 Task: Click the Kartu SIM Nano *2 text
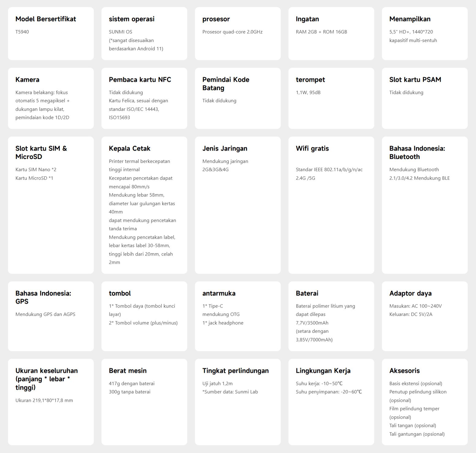(x=36, y=170)
